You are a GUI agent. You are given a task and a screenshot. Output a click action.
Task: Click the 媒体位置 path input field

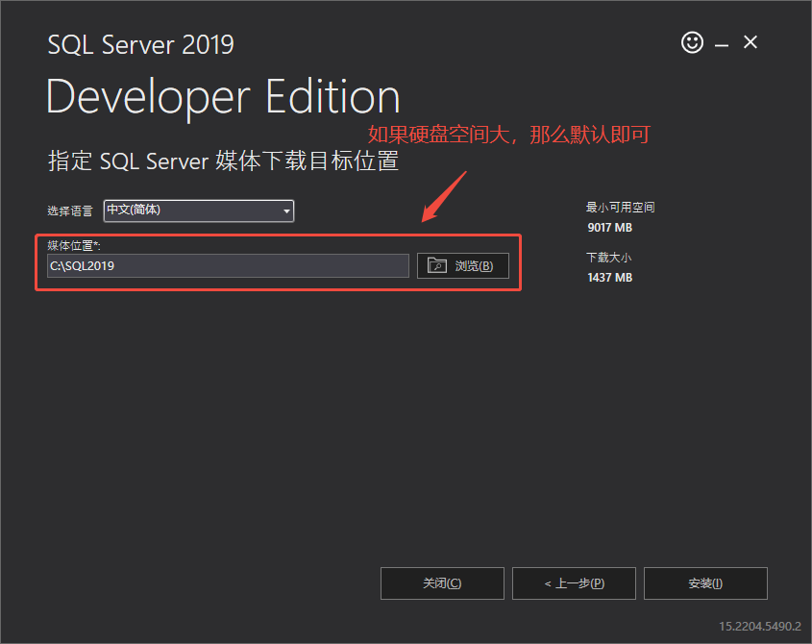point(228,266)
